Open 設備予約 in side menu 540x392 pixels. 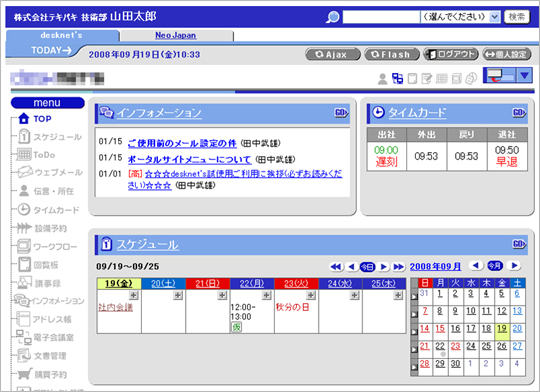point(42,228)
